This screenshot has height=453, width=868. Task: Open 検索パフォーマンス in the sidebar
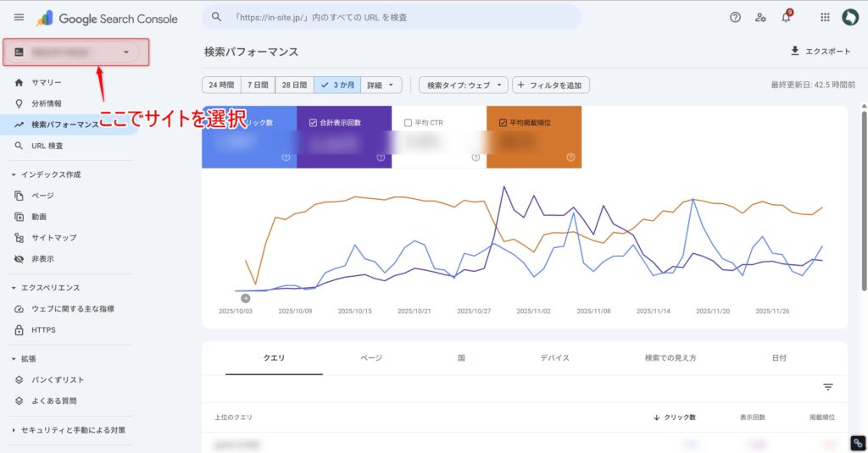point(66,124)
